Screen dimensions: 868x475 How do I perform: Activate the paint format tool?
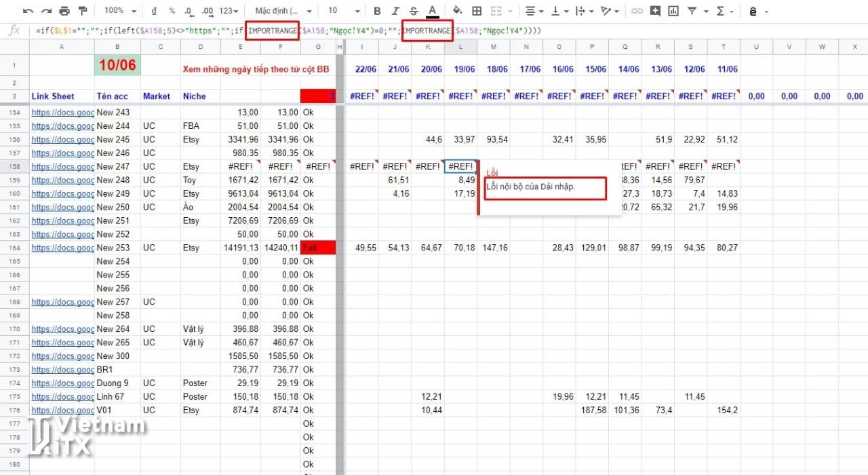tap(83, 11)
